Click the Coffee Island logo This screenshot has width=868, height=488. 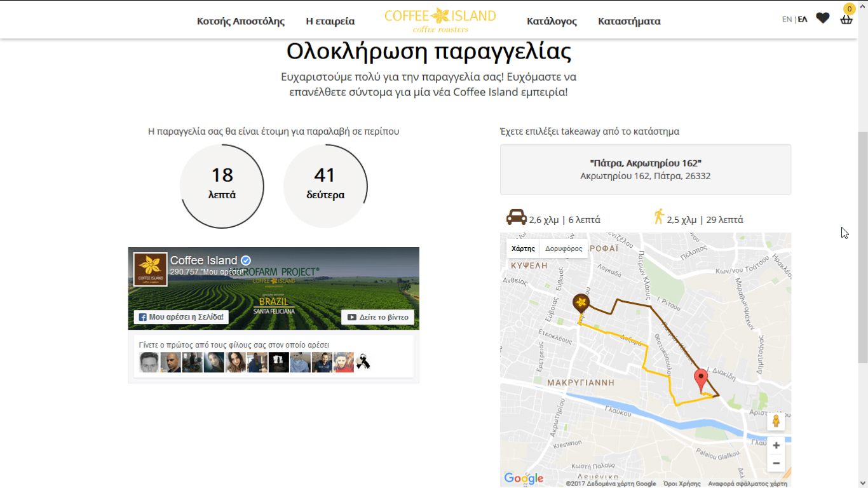coord(440,20)
